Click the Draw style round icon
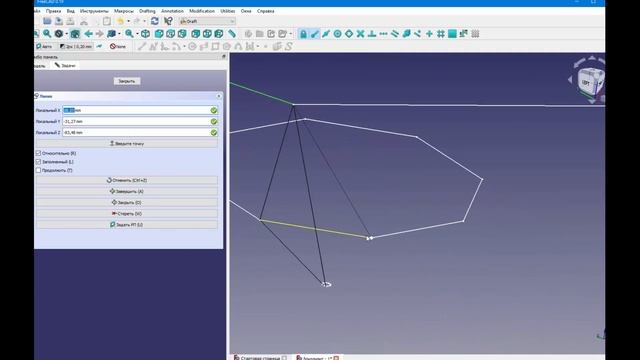Viewport: 640px width, 360px height. [59, 34]
